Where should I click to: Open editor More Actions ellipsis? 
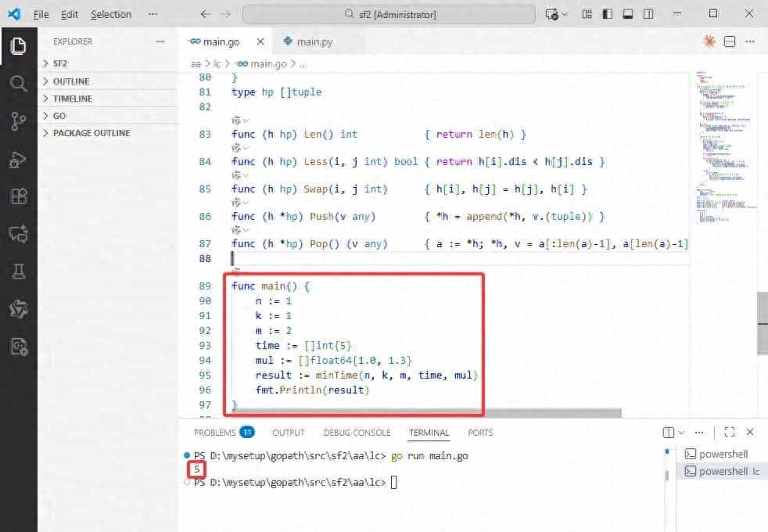click(x=750, y=41)
